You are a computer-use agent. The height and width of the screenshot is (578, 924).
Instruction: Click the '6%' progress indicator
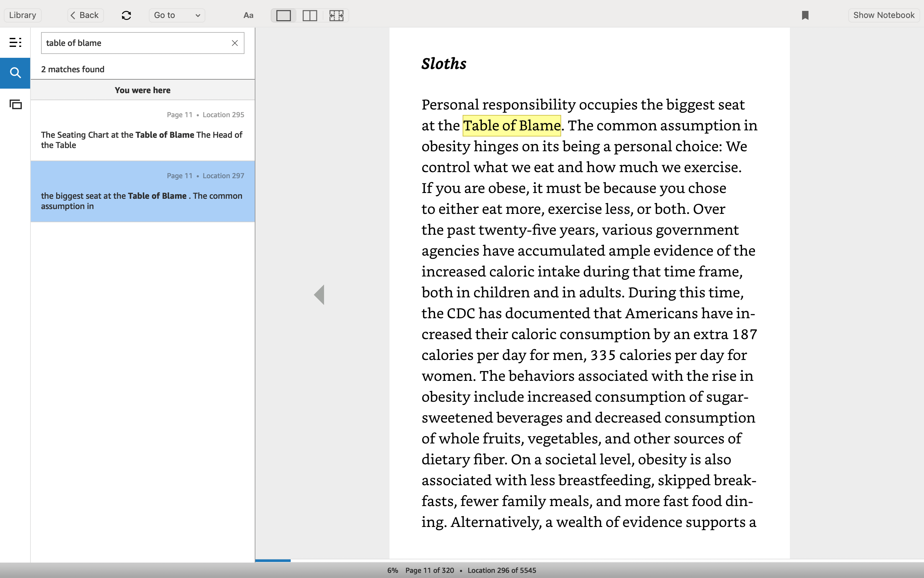click(392, 570)
